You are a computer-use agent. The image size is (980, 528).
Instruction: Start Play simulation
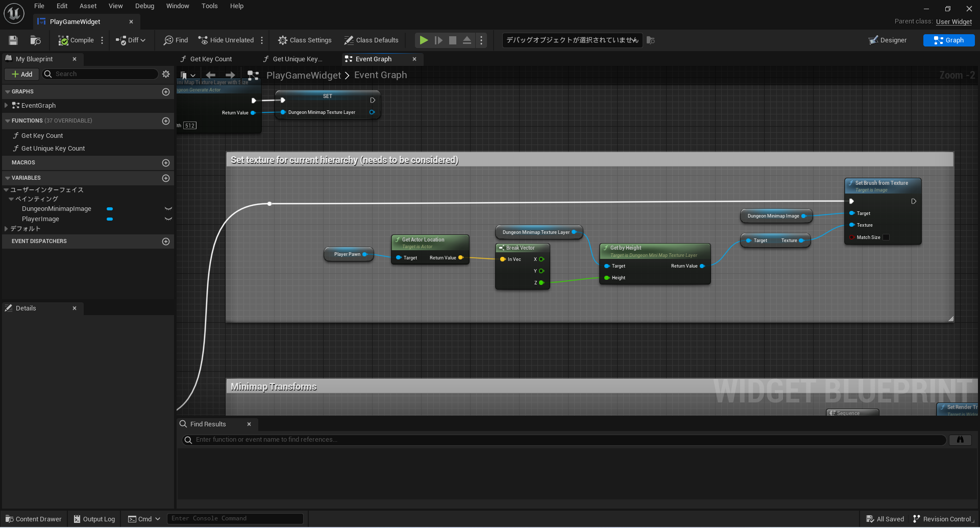click(424, 40)
